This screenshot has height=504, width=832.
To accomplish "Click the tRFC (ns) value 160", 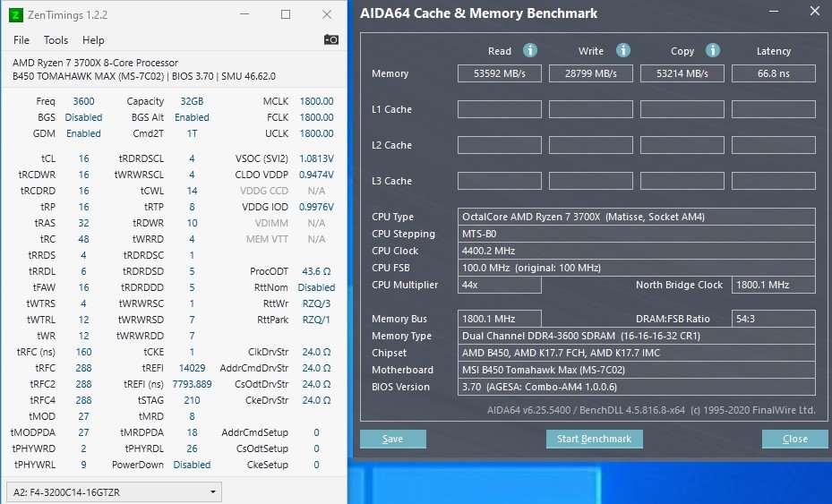I will [83, 352].
